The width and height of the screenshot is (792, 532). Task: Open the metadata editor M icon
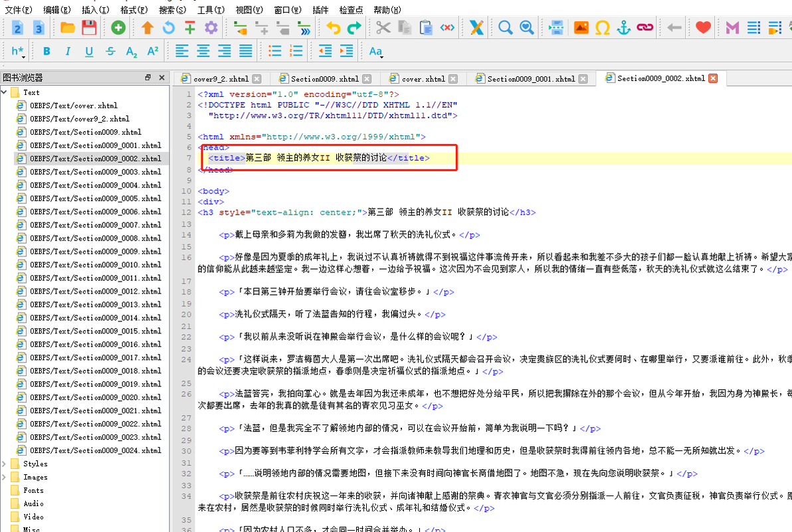[x=732, y=28]
